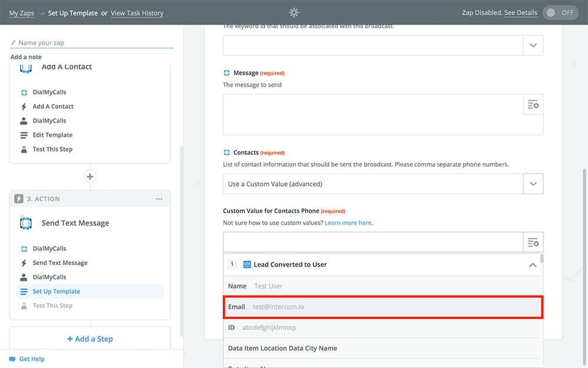Select Set Up Template in step 3

tap(56, 291)
